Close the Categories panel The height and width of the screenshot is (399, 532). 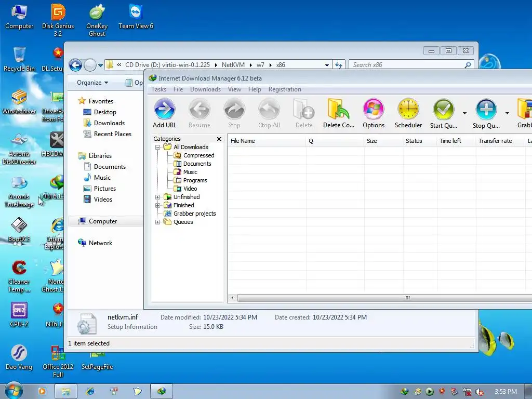(x=219, y=139)
